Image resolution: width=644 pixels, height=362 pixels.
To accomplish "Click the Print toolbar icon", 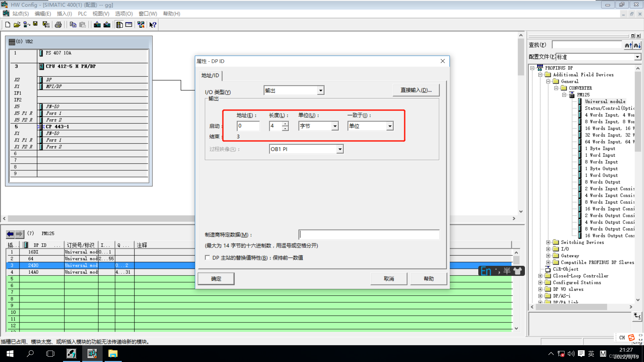I will (x=58, y=24).
